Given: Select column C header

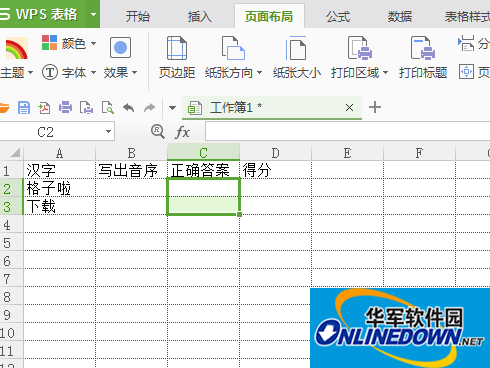Looking at the screenshot, I should click(203, 152).
